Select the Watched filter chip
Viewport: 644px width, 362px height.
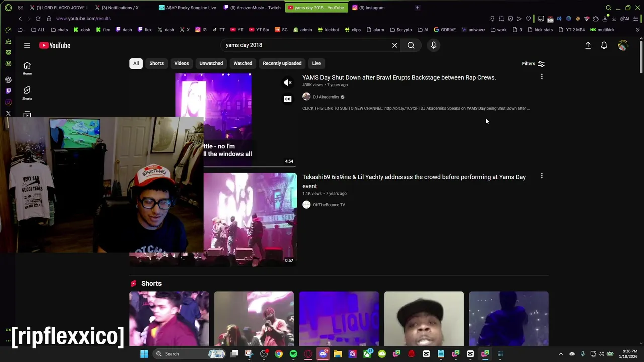click(243, 63)
